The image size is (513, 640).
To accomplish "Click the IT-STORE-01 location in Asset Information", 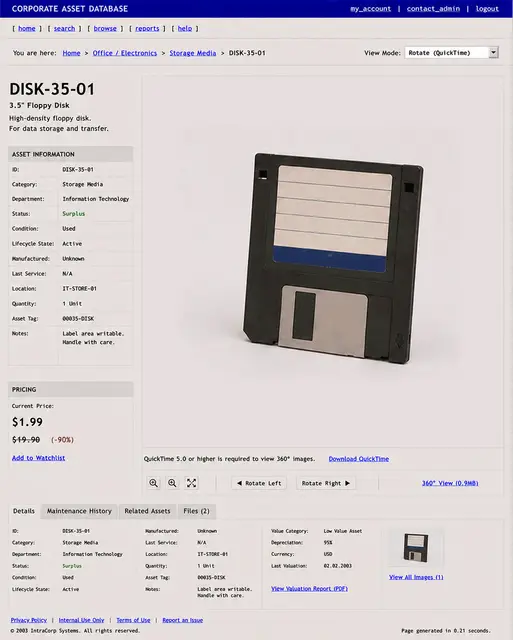I will pos(79,289).
